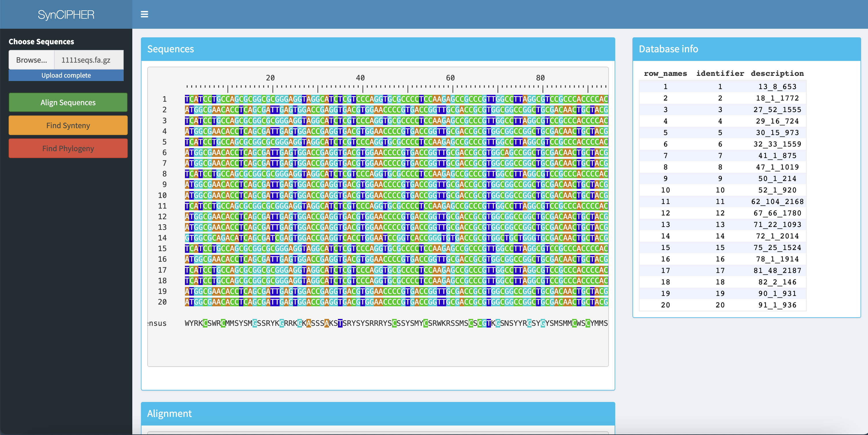Click sequence row label 1 in alignment viewer

(165, 99)
